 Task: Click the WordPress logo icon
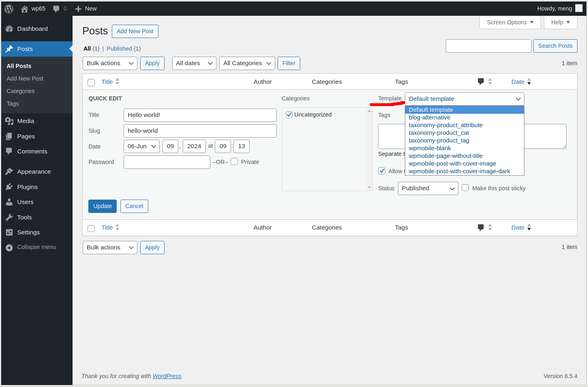click(x=9, y=9)
